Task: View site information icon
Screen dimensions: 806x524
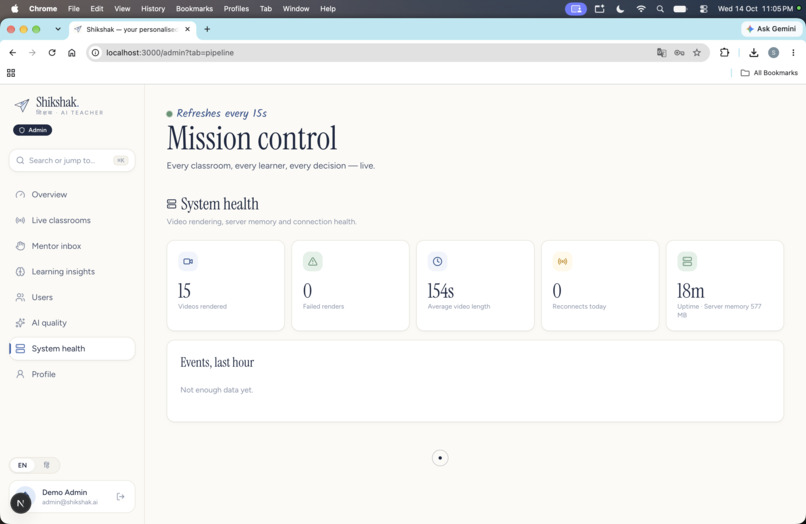Action: click(x=95, y=52)
